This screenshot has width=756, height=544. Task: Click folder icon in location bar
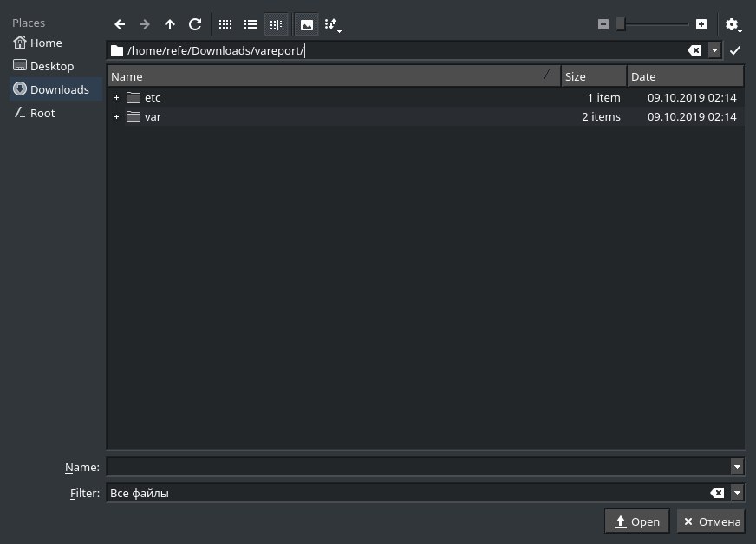point(117,50)
